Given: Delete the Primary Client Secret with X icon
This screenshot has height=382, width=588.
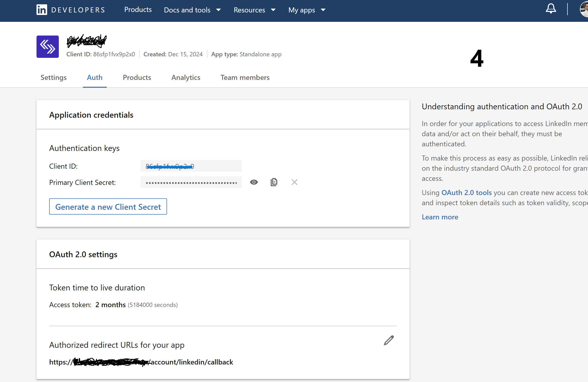Looking at the screenshot, I should (294, 182).
